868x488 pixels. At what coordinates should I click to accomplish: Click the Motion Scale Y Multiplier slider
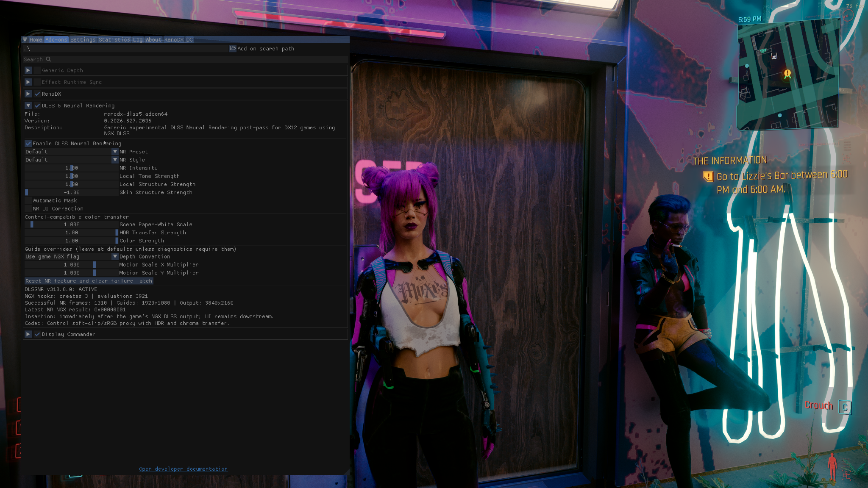71,273
